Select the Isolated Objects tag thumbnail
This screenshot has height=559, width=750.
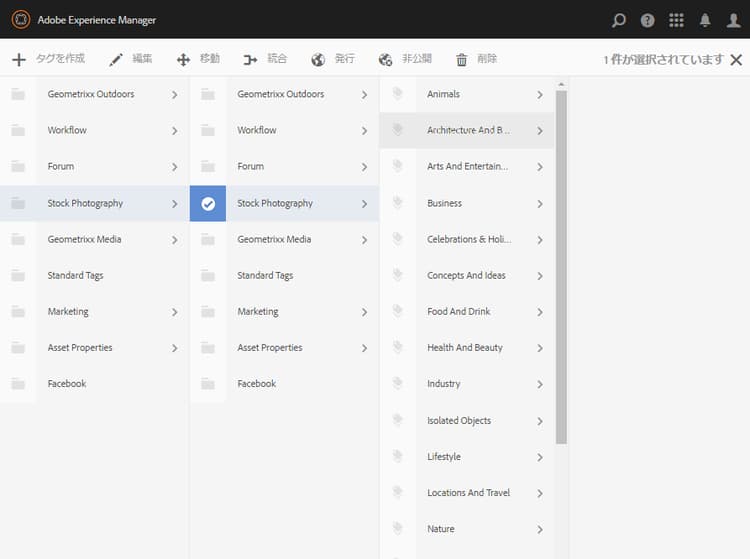tap(397, 420)
